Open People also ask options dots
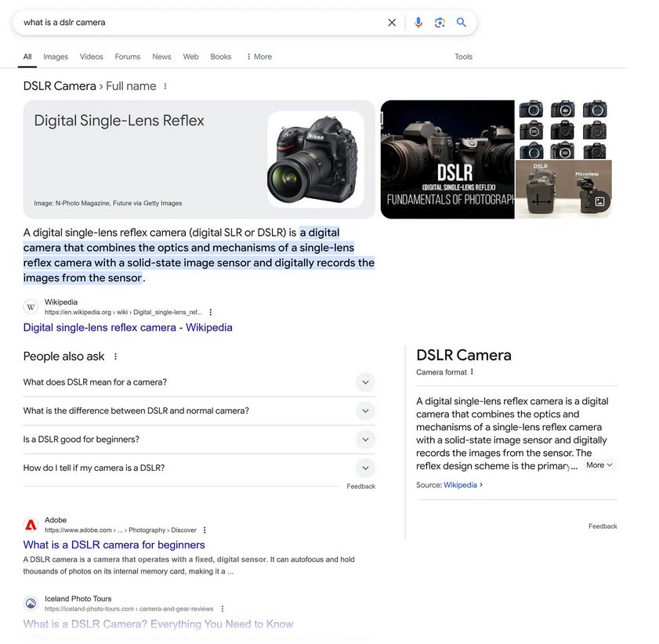This screenshot has height=644, width=659. click(115, 356)
